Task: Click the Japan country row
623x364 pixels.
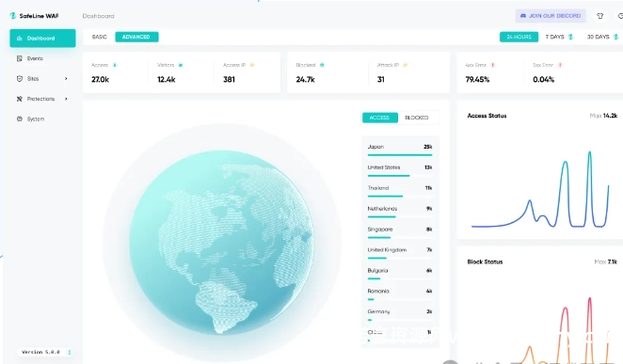Action: click(400, 150)
